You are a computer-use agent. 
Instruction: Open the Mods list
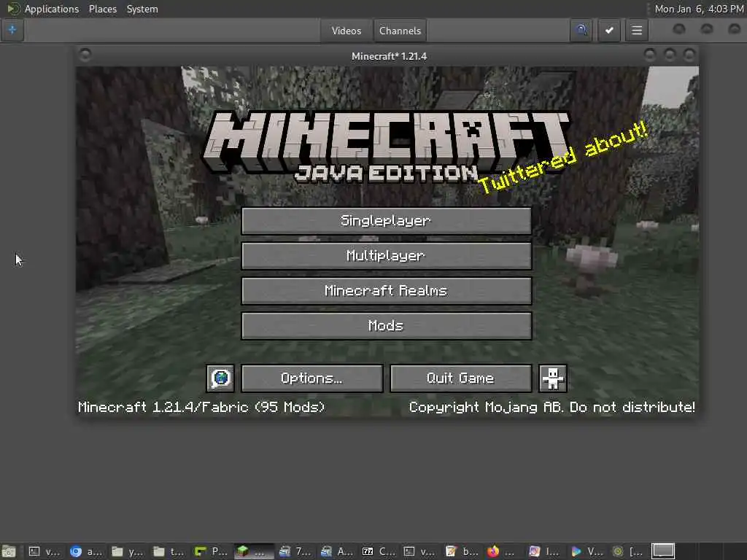(x=387, y=326)
